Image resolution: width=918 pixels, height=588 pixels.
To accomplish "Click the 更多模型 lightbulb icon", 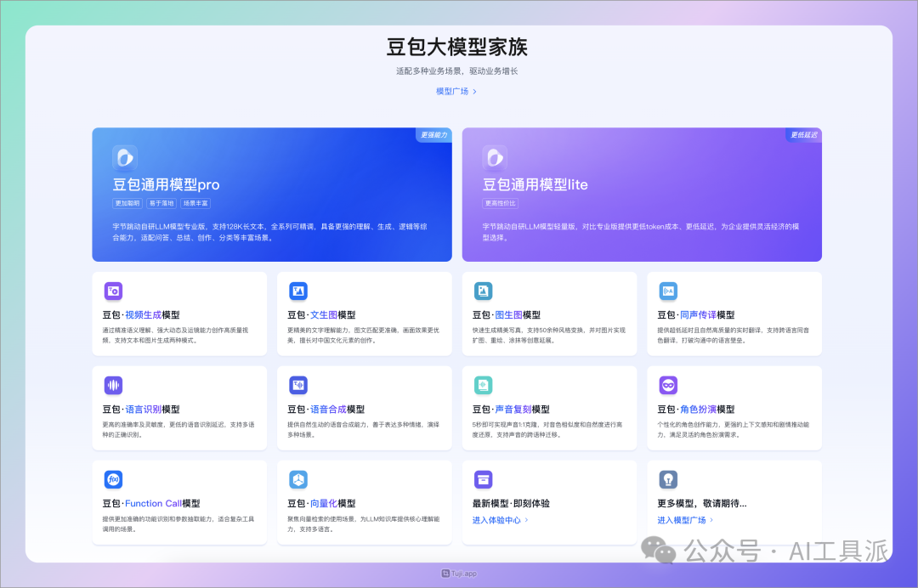I will tap(668, 479).
